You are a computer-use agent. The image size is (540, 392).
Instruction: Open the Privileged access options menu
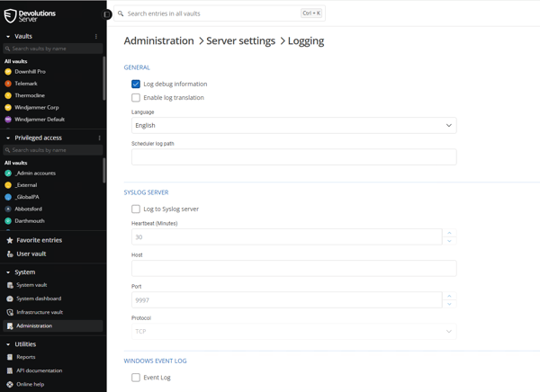tap(100, 138)
